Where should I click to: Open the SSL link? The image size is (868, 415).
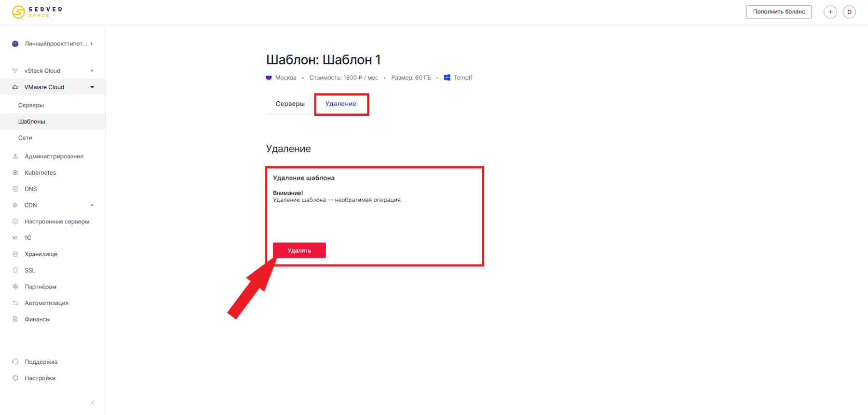pos(30,270)
